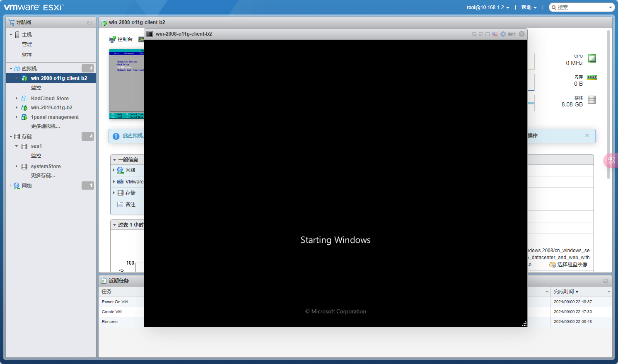The width and height of the screenshot is (618, 364).
Task: Collapse the sas1 datastore node
Action: point(17,146)
